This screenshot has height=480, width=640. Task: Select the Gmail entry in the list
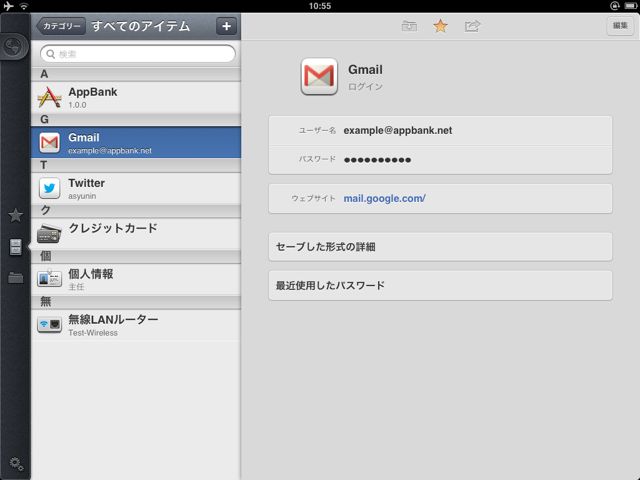click(136, 142)
